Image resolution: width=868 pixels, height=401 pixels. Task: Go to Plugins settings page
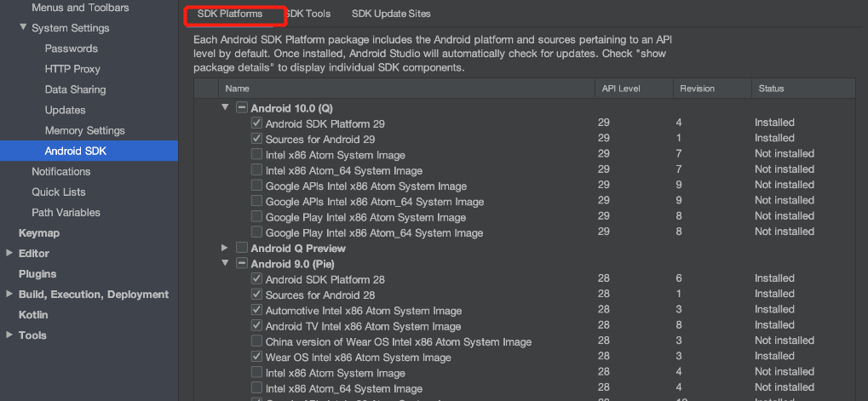point(37,273)
